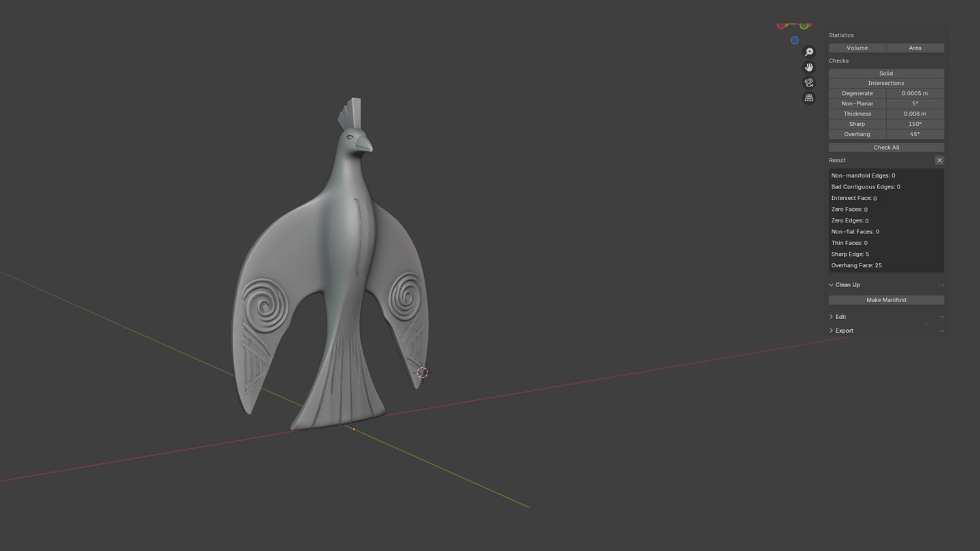Click the Edit panel grip handle
Viewport: 980px width, 551px height.
(941, 317)
